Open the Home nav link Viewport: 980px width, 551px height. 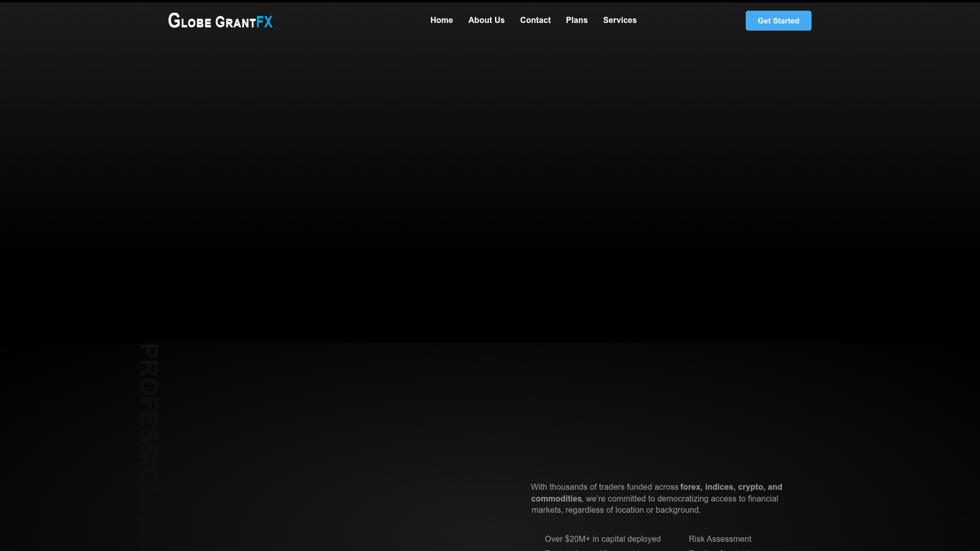(x=441, y=20)
